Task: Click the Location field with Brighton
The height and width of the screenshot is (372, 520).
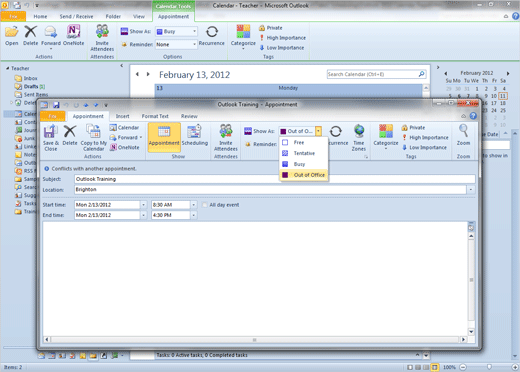Action: tap(270, 190)
